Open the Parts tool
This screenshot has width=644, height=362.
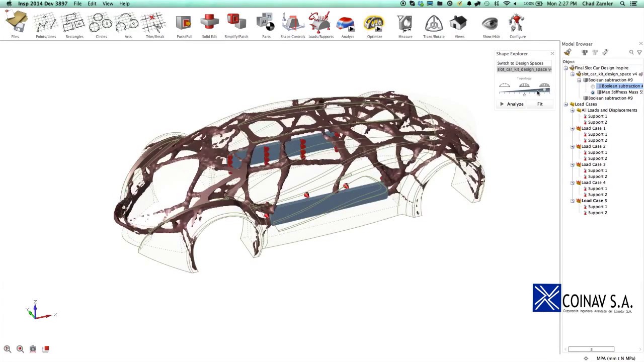pyautogui.click(x=266, y=26)
